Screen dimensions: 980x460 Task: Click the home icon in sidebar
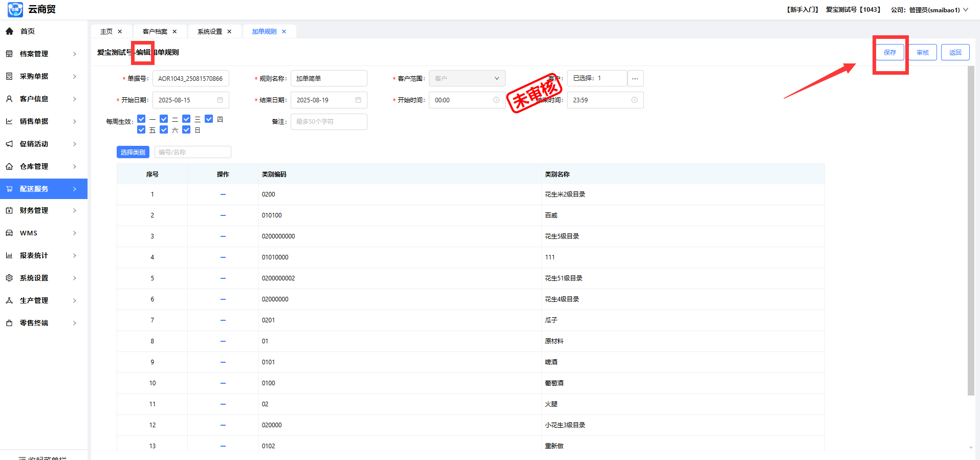click(x=9, y=31)
